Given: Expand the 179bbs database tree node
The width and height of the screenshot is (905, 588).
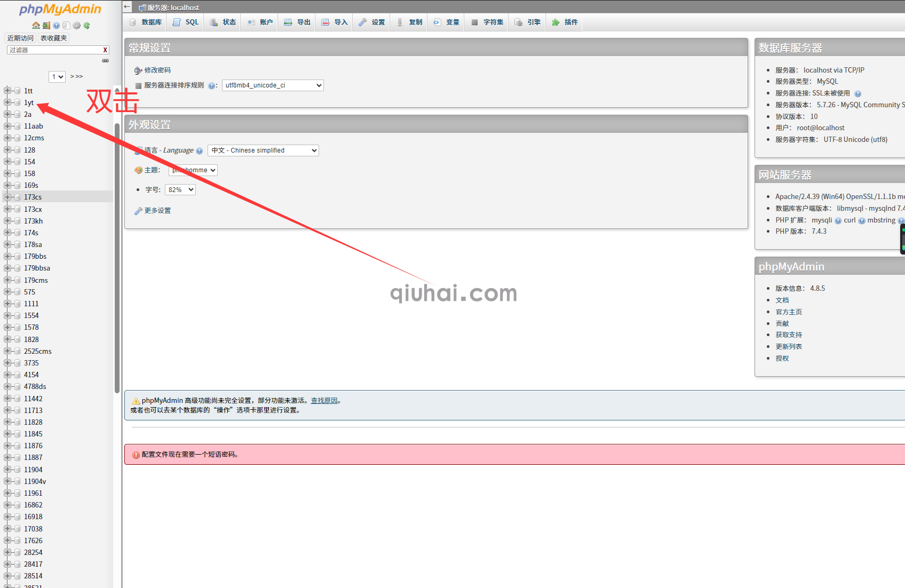Looking at the screenshot, I should (x=7, y=256).
